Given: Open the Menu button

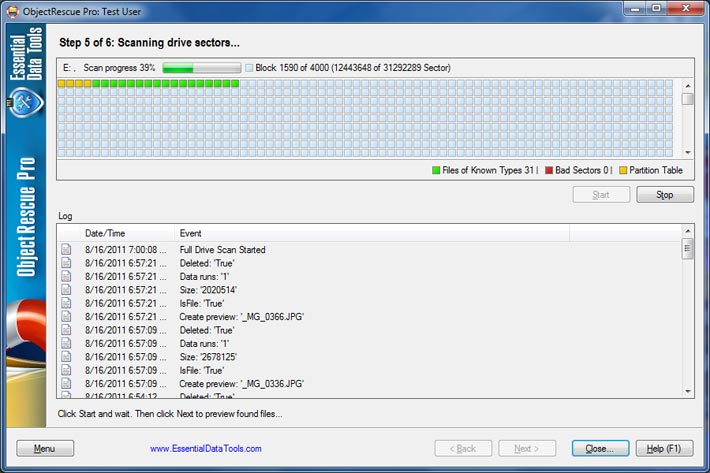Looking at the screenshot, I should click(45, 449).
